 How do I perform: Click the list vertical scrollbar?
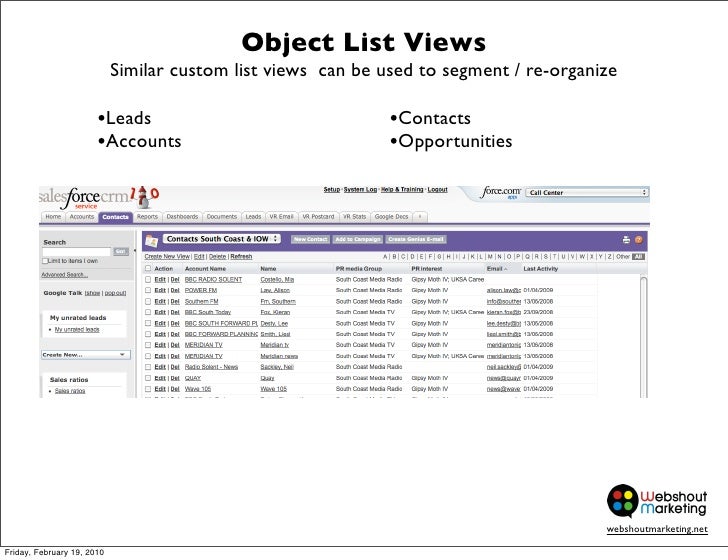pos(644,336)
